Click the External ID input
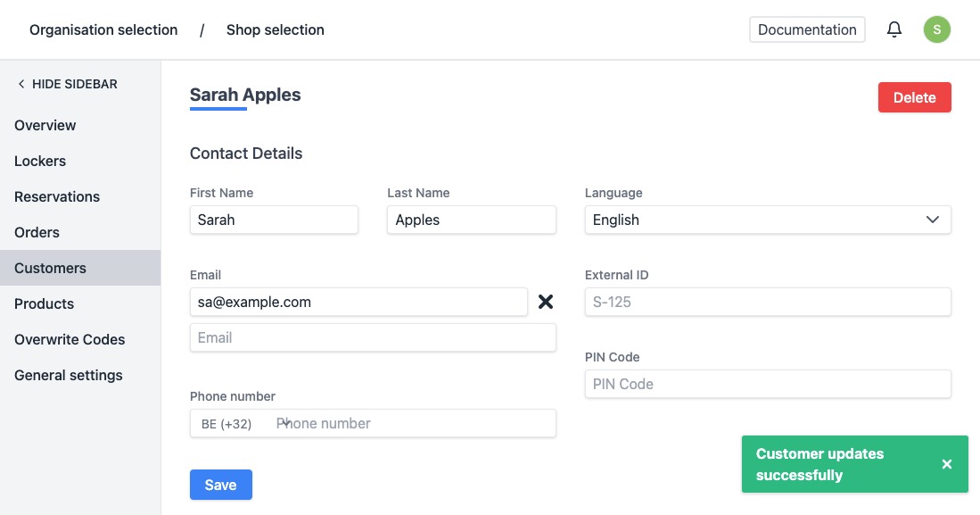Image resolution: width=980 pixels, height=515 pixels. (767, 302)
